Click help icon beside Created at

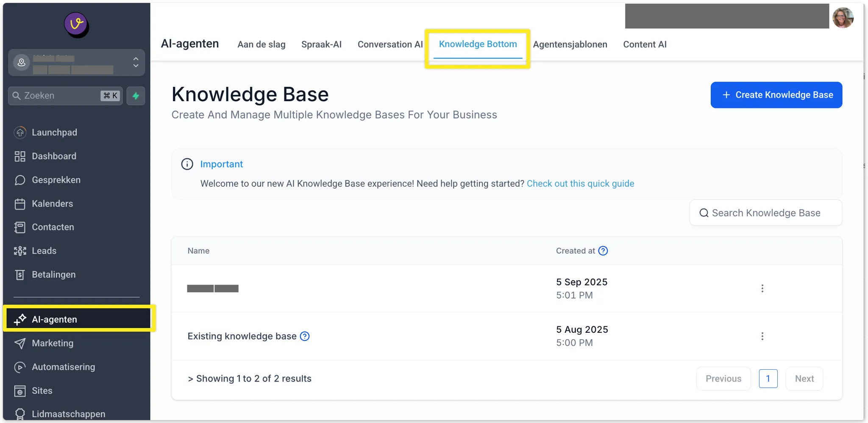(x=603, y=251)
